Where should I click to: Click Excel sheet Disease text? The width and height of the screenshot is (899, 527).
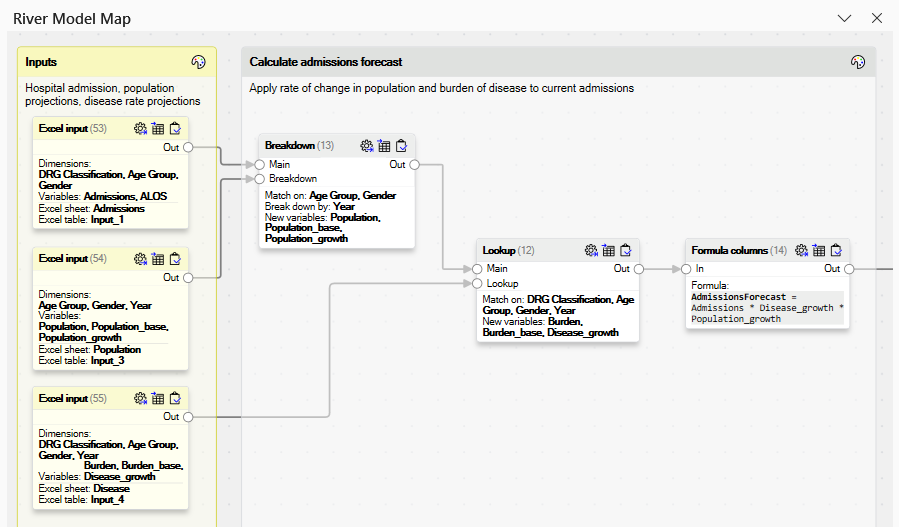point(84,489)
